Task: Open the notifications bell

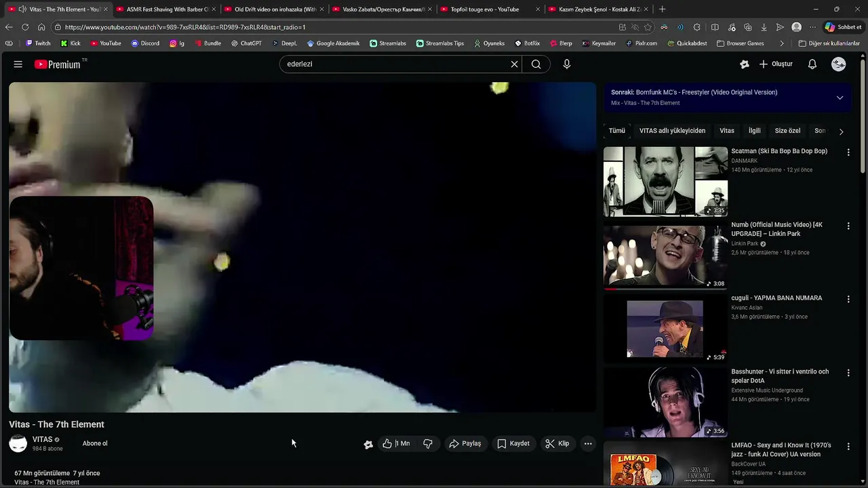Action: 812,64
